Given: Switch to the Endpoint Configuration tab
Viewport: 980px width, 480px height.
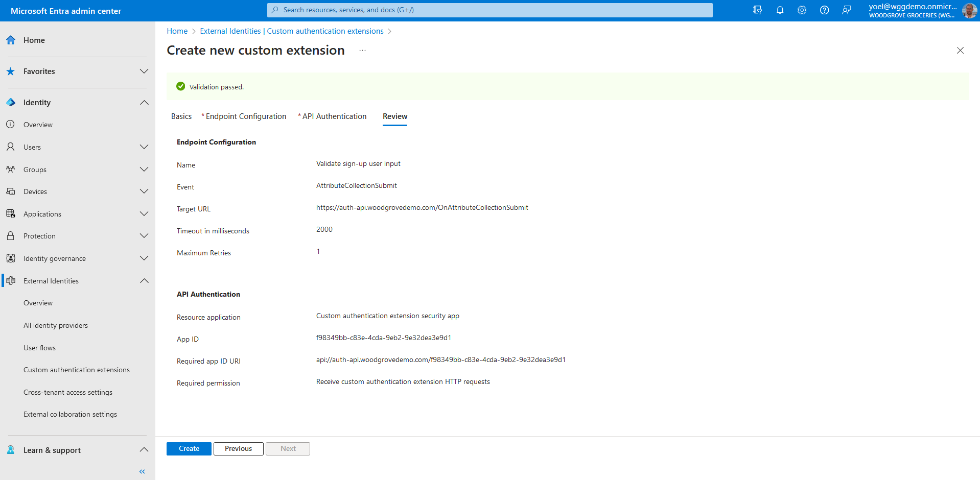Looking at the screenshot, I should (245, 116).
